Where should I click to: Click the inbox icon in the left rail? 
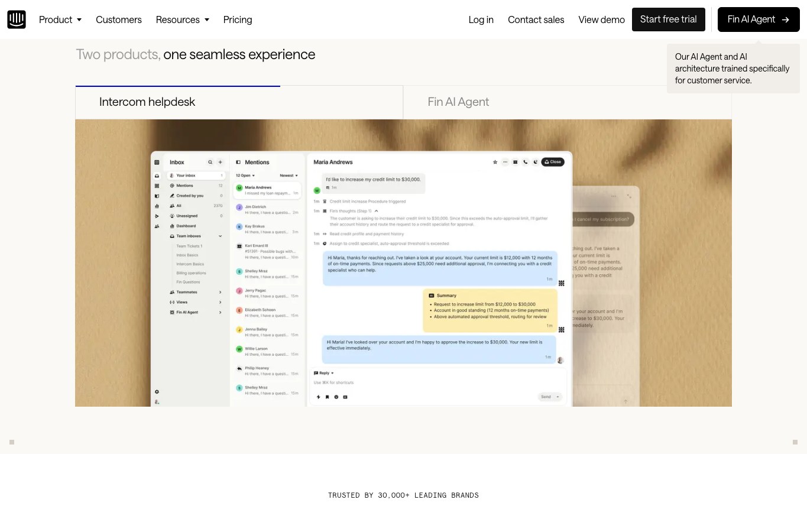[157, 176]
